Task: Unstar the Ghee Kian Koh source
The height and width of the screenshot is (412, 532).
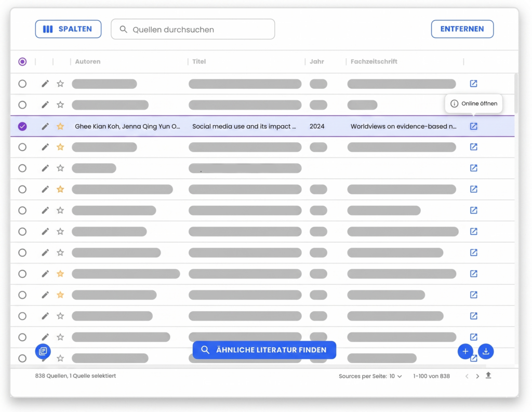Action: (60, 126)
